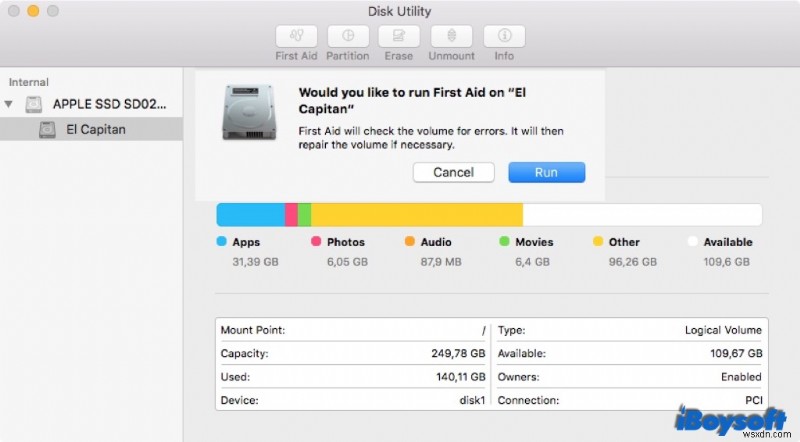Select the APPLE SSD SD02... disk row

91,104
